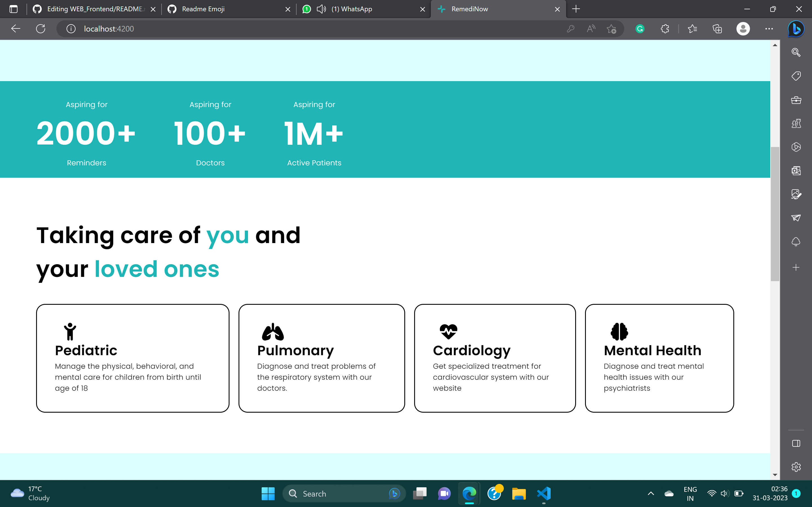Open sidebar Shopping tag icon

coord(796,76)
